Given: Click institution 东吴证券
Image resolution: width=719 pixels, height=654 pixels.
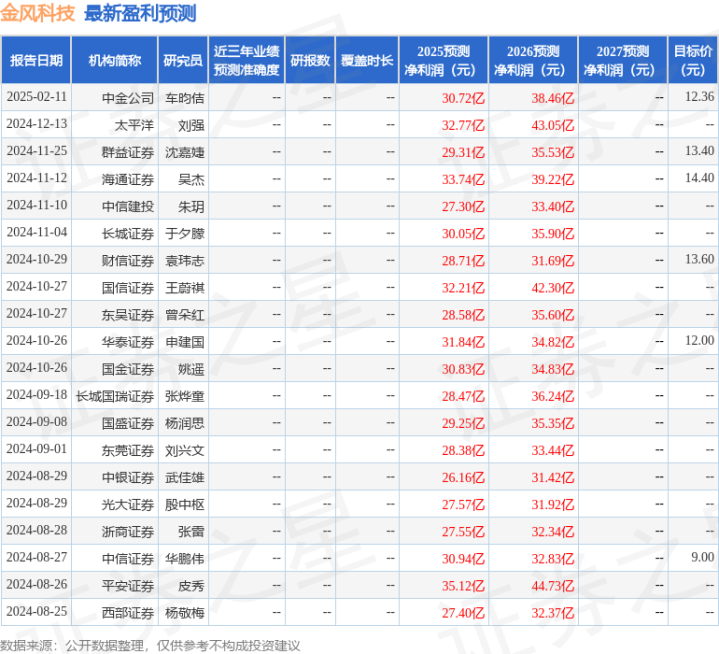Looking at the screenshot, I should 128,315.
